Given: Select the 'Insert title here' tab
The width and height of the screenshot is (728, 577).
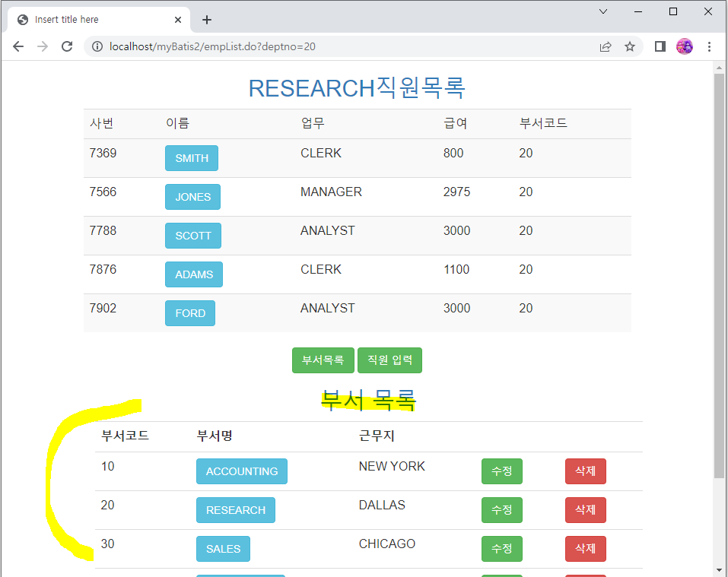Looking at the screenshot, I should tap(99, 20).
